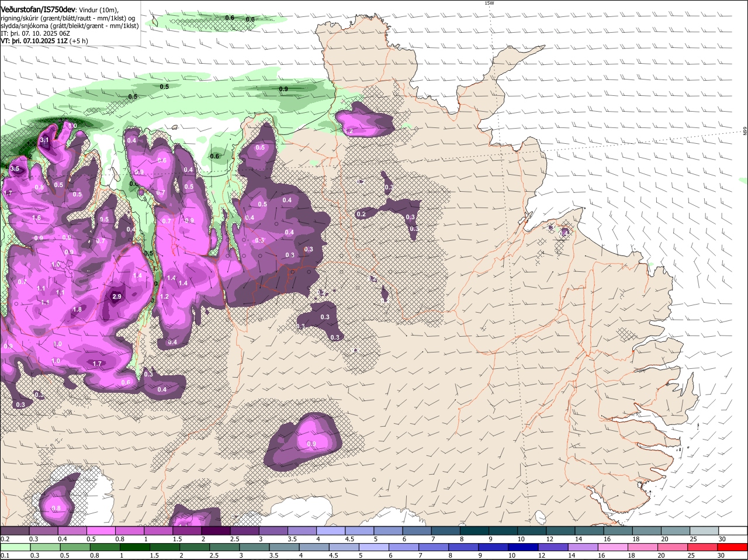The width and height of the screenshot is (748, 560).
Task: Choose the upper scale swatch between 1 and 1.5
Action: click(x=158, y=530)
